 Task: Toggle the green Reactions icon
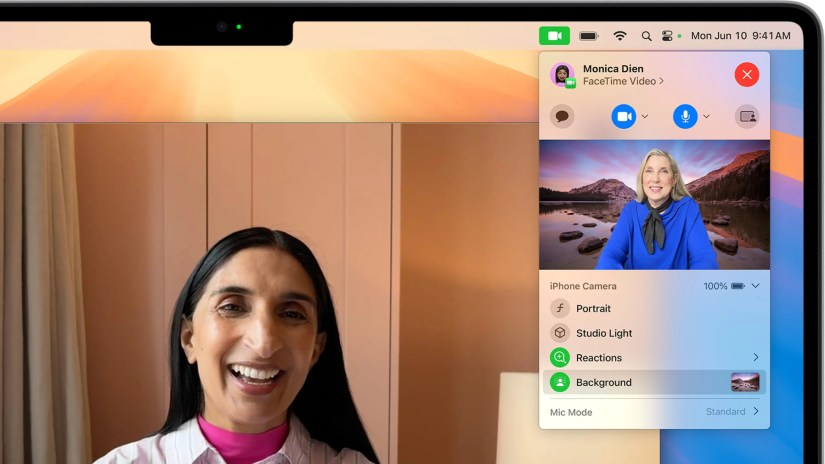(560, 358)
